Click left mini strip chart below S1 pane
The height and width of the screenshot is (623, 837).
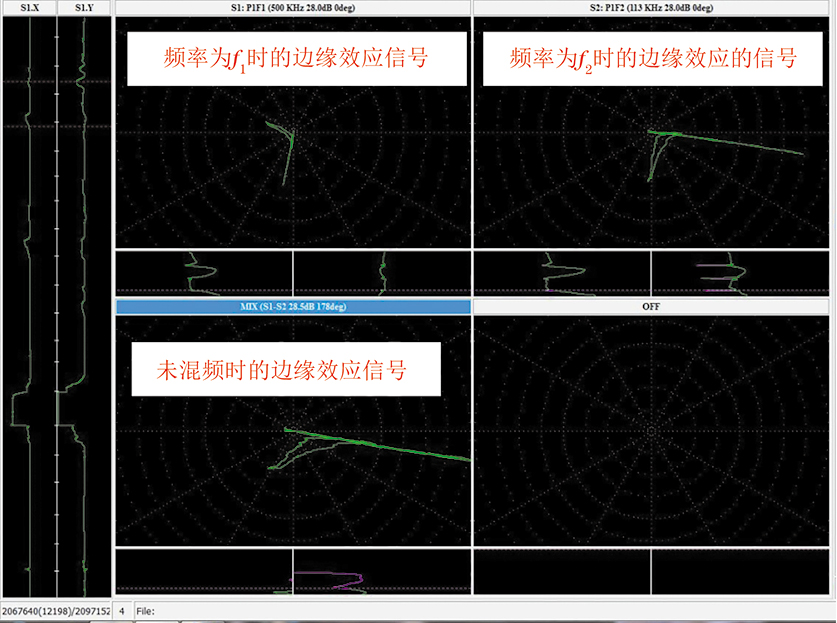tap(204, 273)
